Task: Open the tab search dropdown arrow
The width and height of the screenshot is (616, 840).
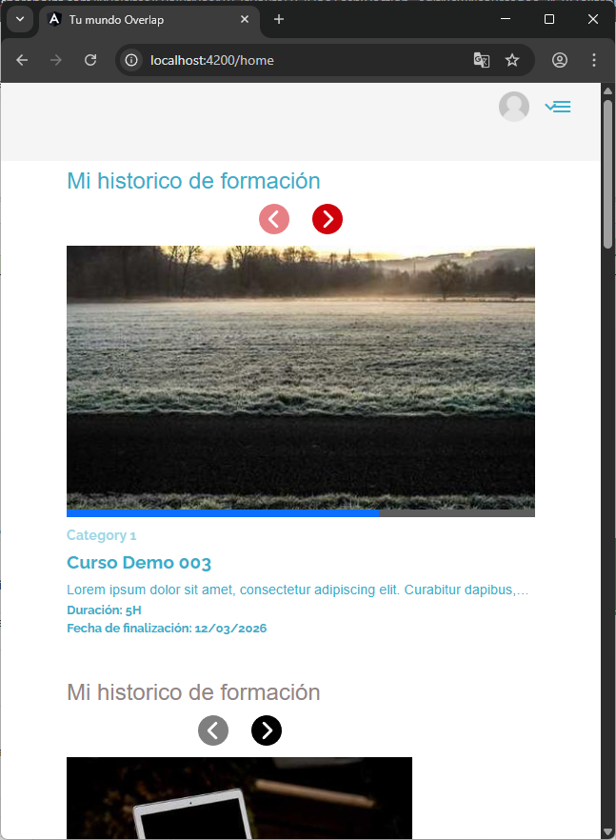Action: pos(20,19)
